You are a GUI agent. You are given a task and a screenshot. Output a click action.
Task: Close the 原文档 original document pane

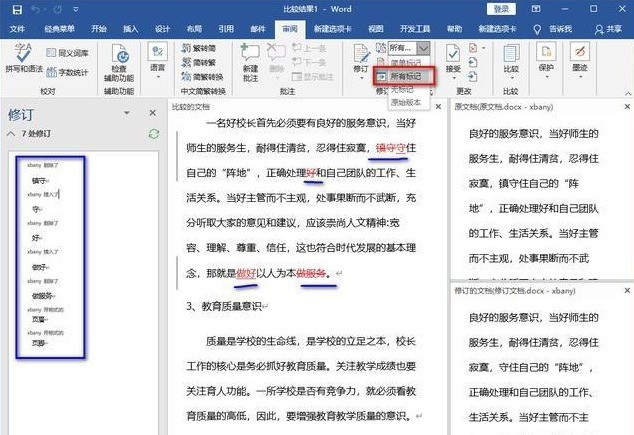coord(627,107)
